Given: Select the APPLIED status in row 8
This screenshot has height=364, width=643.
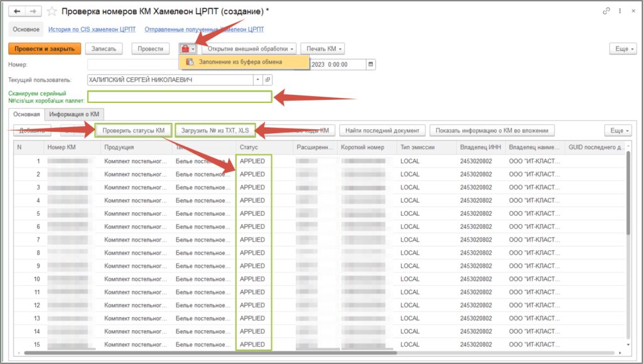Looking at the screenshot, I should tap(252, 253).
